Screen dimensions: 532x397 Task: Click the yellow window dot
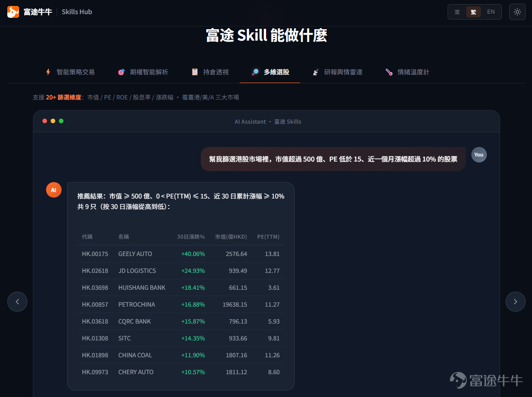(53, 121)
